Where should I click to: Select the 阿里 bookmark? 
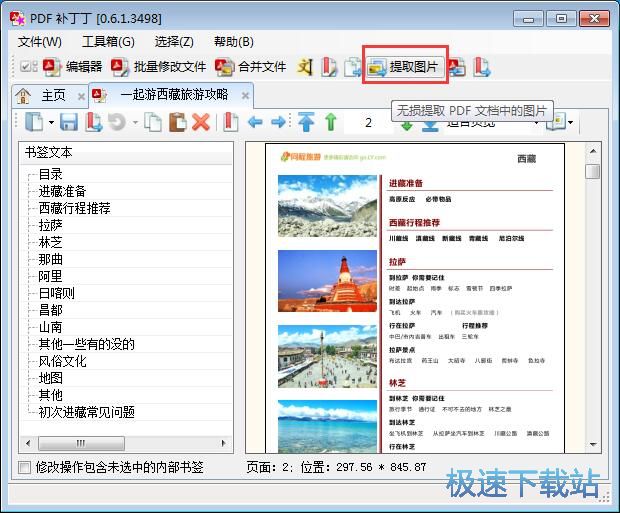[x=50, y=276]
